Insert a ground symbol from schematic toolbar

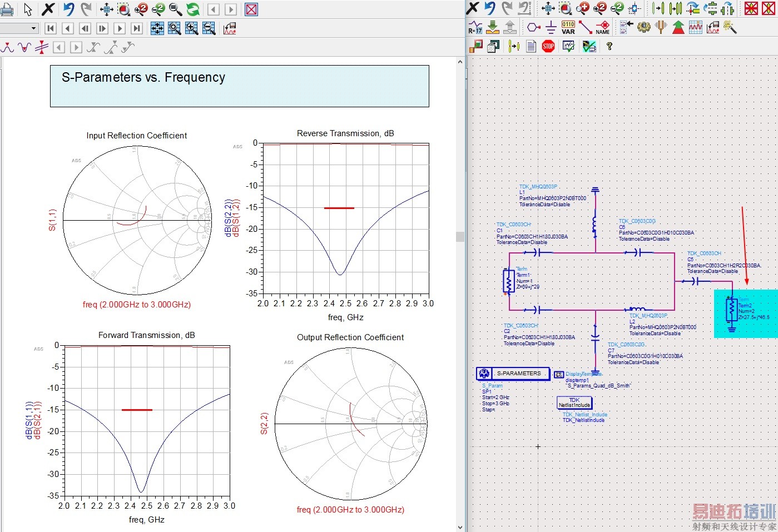click(x=551, y=27)
